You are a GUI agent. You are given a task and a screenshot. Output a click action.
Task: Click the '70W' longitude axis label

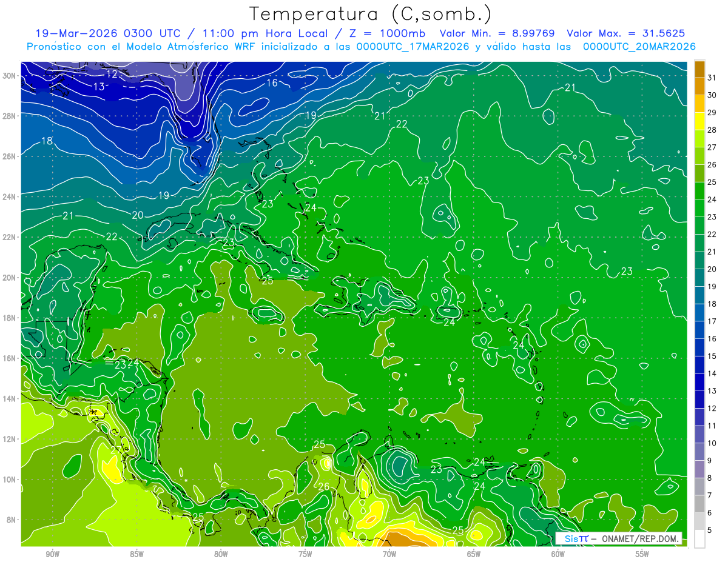point(389,554)
